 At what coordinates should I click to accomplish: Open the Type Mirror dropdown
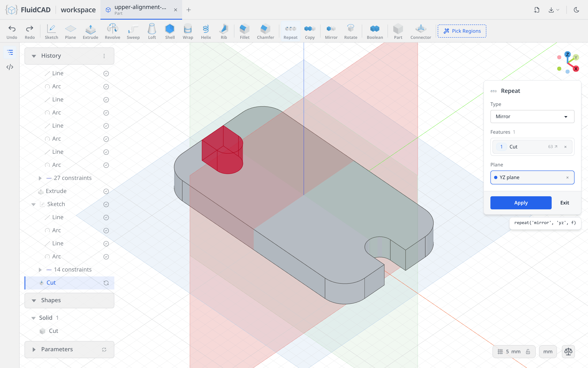532,117
